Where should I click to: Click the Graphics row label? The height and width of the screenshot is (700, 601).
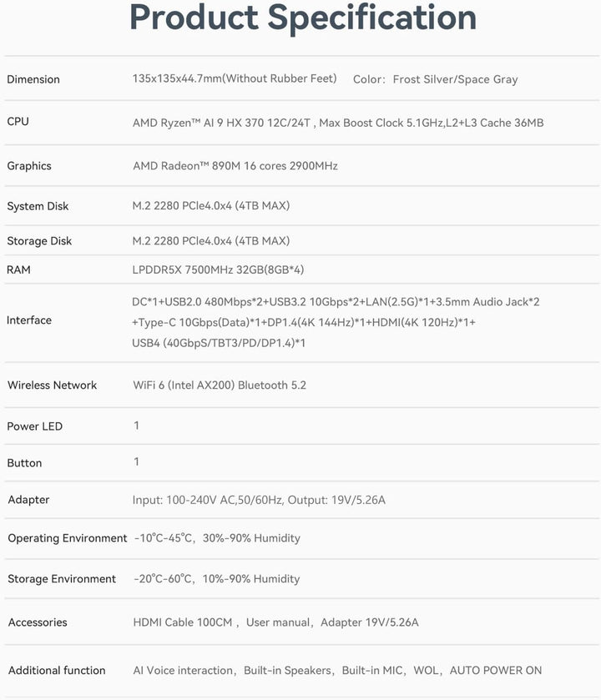pyautogui.click(x=29, y=166)
